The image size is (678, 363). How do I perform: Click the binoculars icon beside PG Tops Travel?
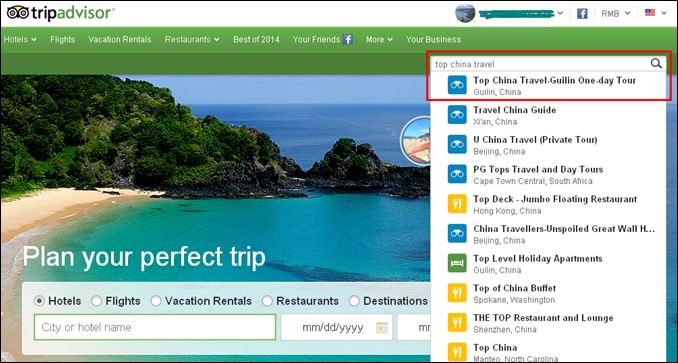point(457,174)
